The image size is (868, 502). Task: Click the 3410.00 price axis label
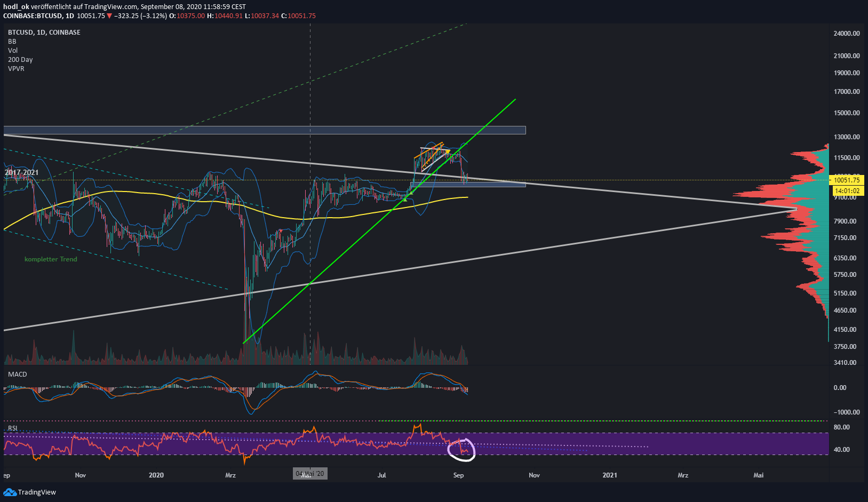(x=845, y=363)
